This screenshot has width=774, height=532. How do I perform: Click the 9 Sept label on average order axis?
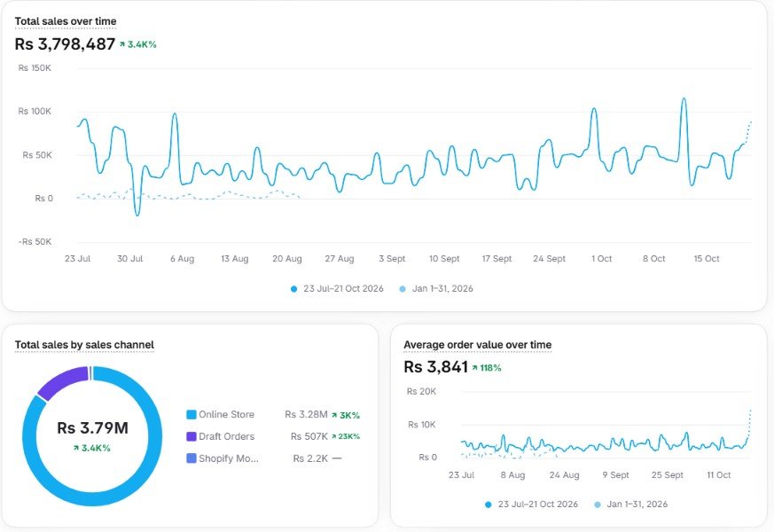615,474
